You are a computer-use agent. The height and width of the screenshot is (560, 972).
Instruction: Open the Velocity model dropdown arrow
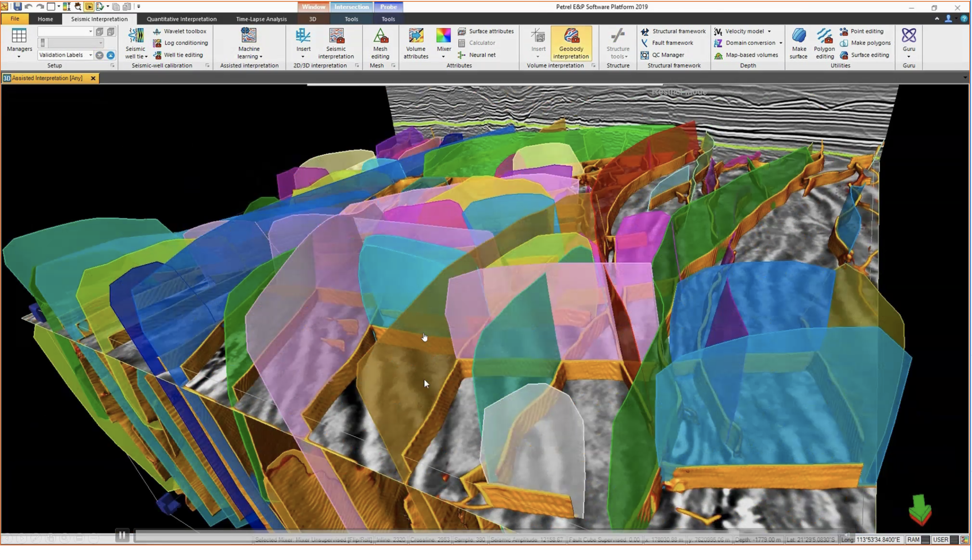coord(769,31)
